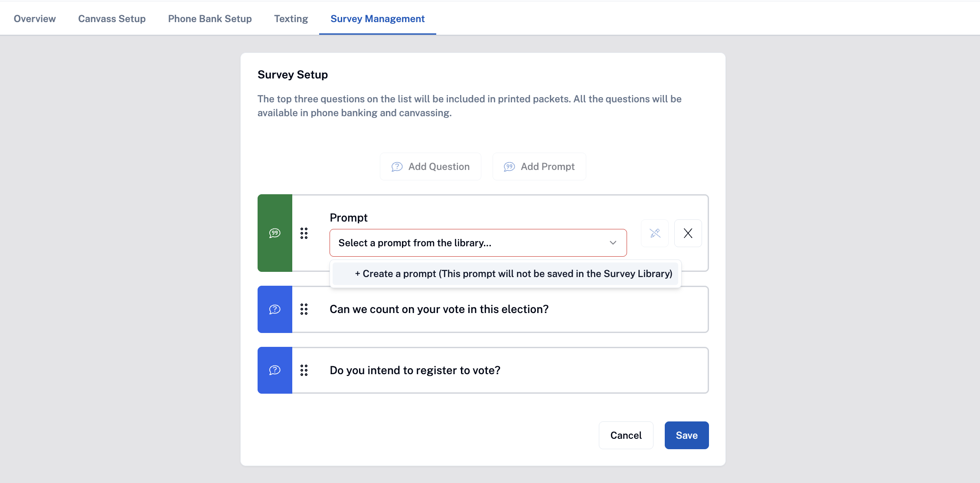
Task: Click the blue question icon beside 'Can we count on your vote'
Action: coord(275,309)
